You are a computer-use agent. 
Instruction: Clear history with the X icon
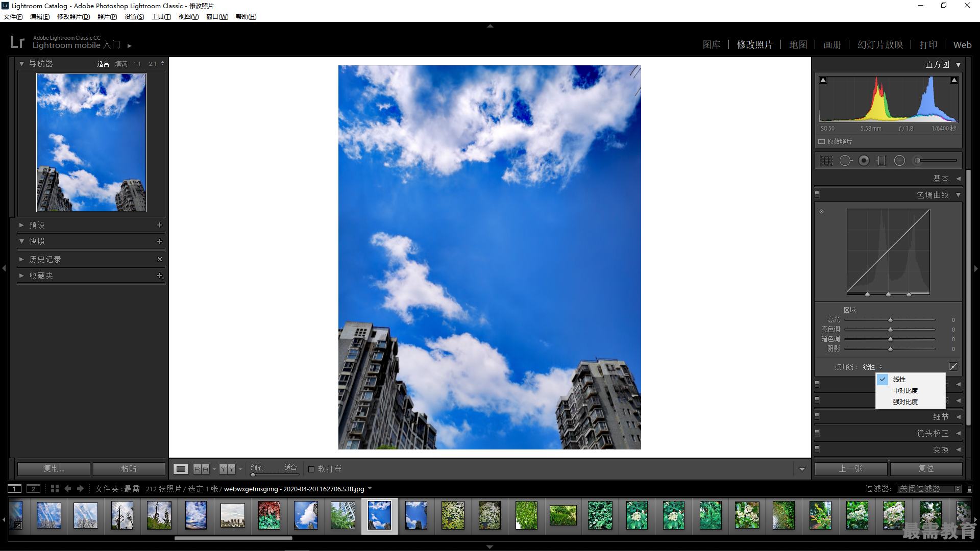pos(160,259)
